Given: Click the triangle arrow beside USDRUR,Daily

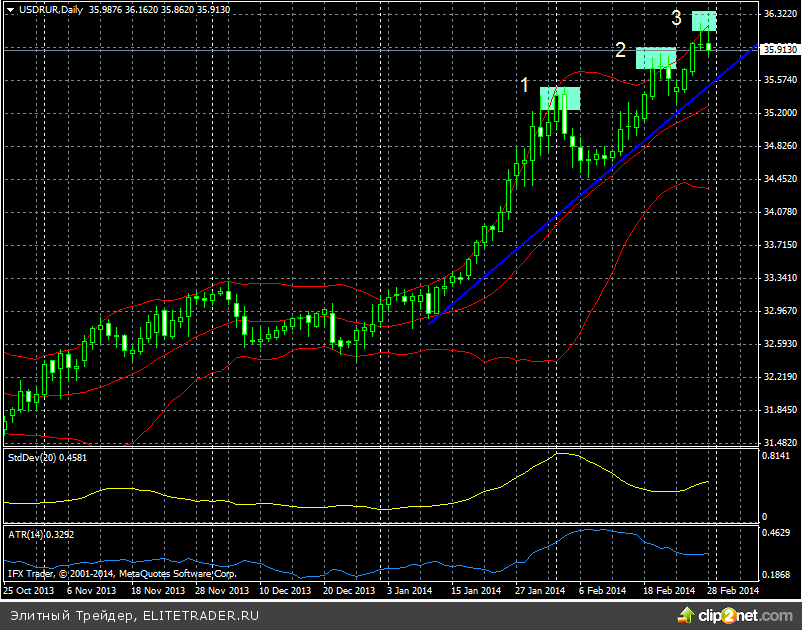Looking at the screenshot, I should tap(8, 9).
